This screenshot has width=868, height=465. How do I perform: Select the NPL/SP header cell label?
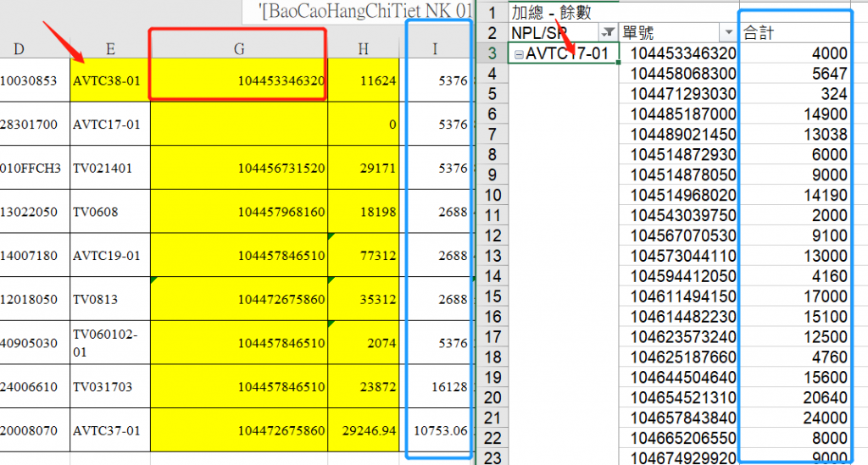click(539, 33)
